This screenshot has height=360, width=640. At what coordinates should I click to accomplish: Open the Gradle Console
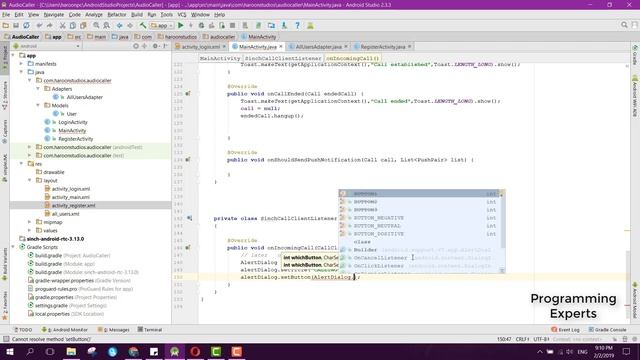pos(608,330)
